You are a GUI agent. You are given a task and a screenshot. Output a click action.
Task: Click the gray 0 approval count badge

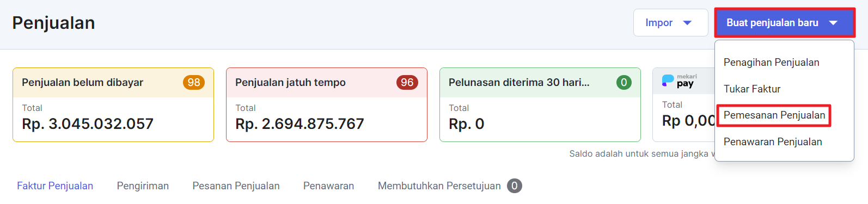[515, 186]
